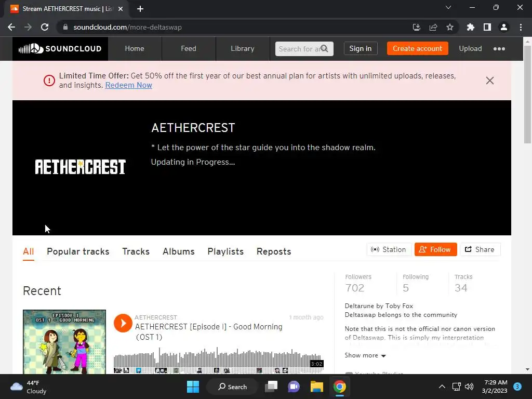Click the Chrome icon in the taskbar
Viewport: 532px width, 399px height.
coord(340,387)
